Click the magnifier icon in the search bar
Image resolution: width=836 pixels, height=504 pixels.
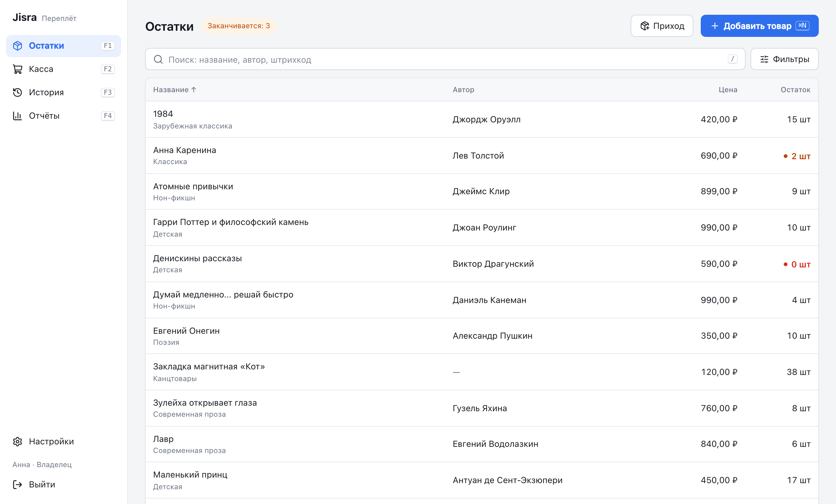[x=158, y=59]
